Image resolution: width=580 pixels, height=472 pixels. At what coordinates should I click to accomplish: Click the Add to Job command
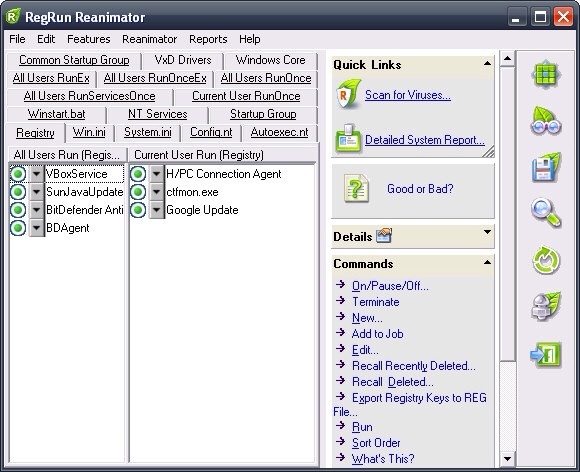tap(377, 334)
